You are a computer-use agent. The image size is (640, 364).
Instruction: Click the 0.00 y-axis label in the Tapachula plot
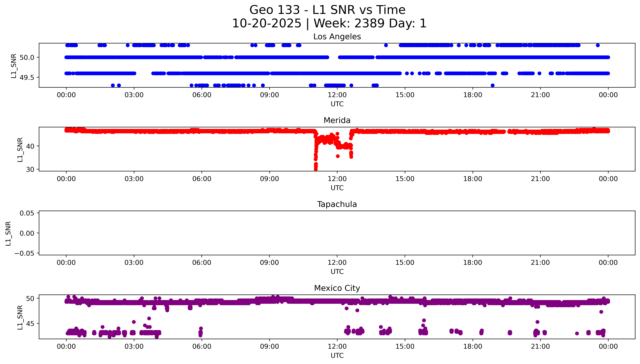[x=27, y=233]
